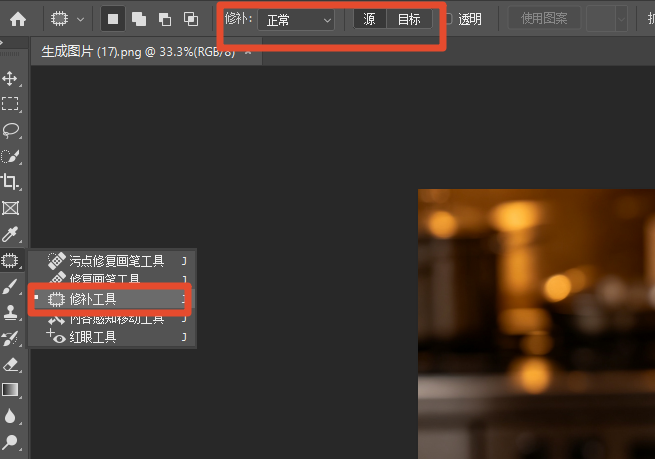
Task: Select the Eyedropper tool
Action: pyautogui.click(x=10, y=234)
